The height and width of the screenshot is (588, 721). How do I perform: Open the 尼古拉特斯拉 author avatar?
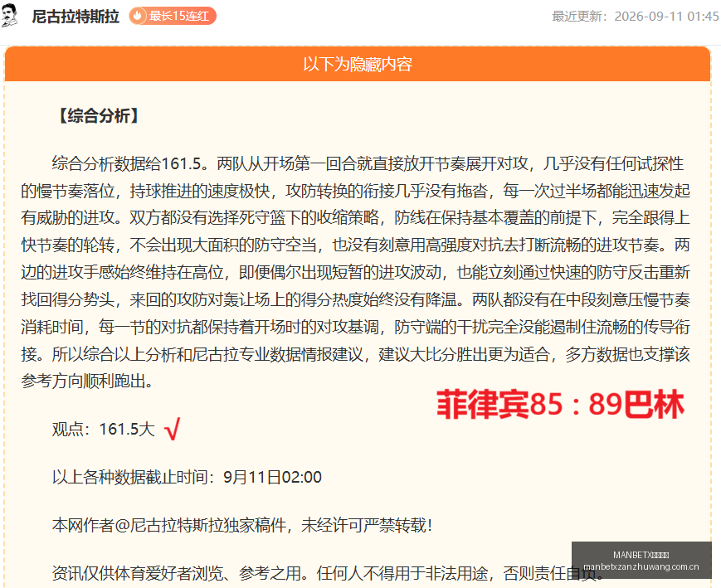click(9, 15)
